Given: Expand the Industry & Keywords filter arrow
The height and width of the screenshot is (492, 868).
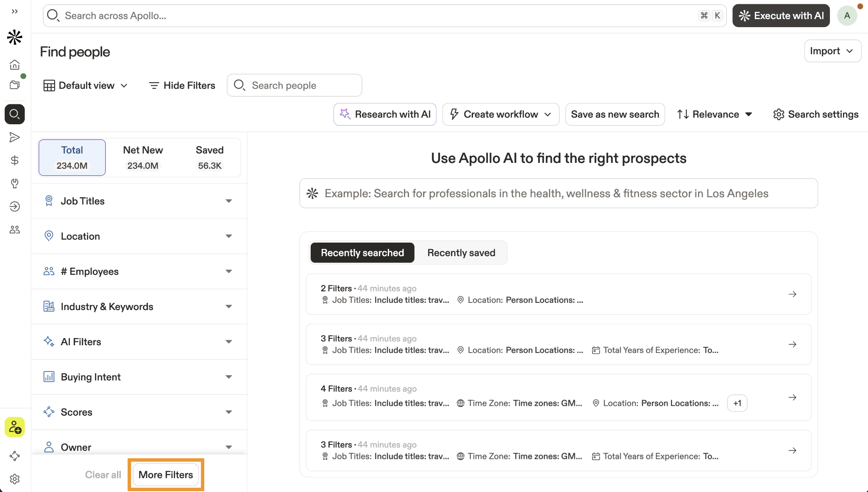Looking at the screenshot, I should pyautogui.click(x=229, y=307).
